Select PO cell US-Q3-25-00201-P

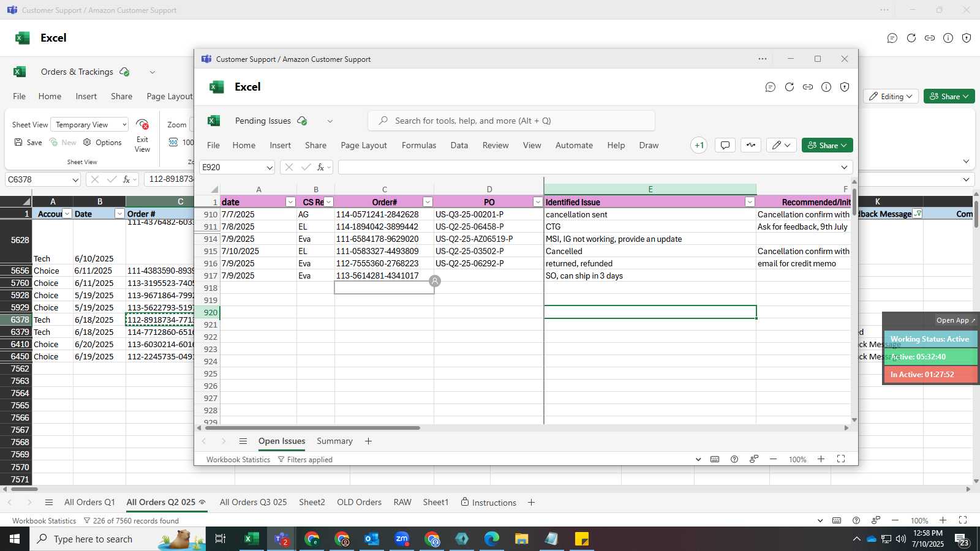(489, 214)
